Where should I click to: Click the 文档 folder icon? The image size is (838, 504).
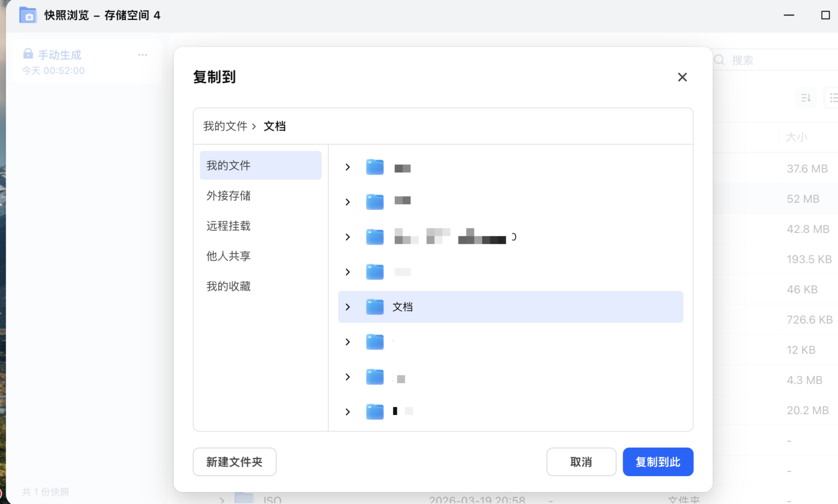pos(374,307)
